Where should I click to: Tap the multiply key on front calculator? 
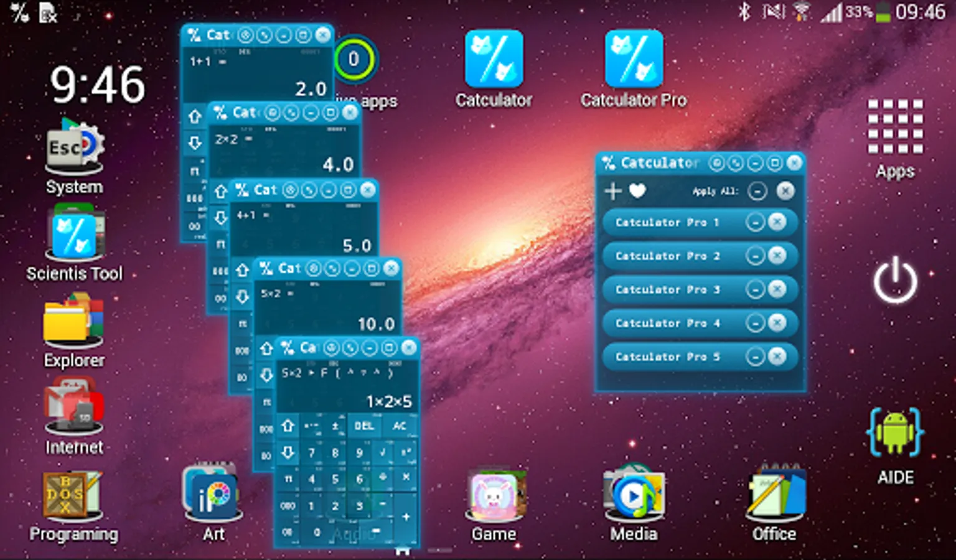(406, 478)
